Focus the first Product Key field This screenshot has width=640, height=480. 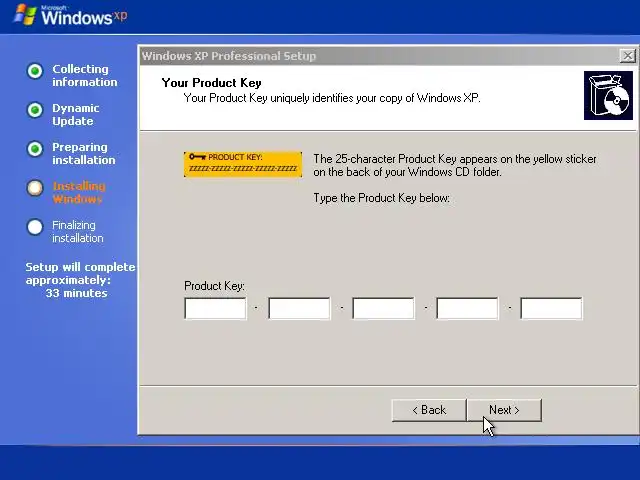pos(215,308)
